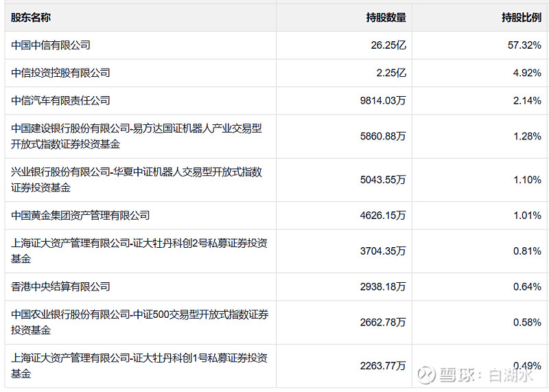Click the 2.25亿 holding amount

(391, 73)
